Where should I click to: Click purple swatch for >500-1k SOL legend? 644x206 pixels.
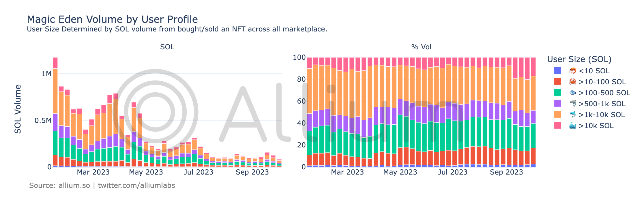(x=557, y=104)
